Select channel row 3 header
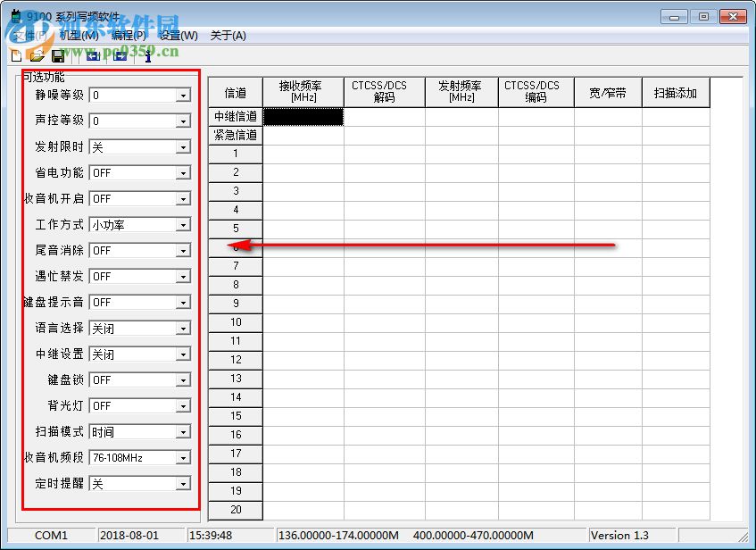Viewport: 756px width, 550px height. 236,192
